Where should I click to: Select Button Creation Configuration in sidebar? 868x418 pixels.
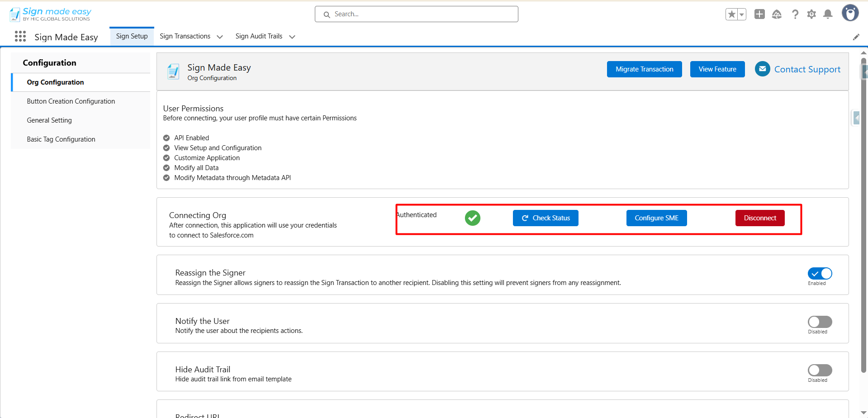click(71, 101)
